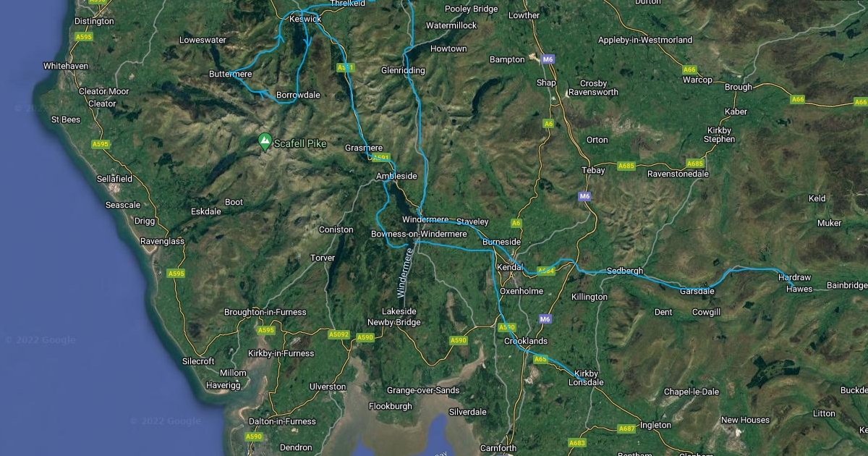Screen dimensions: 868x456
Task: Select the Appleby-in-Westmorland label
Action: coord(645,40)
